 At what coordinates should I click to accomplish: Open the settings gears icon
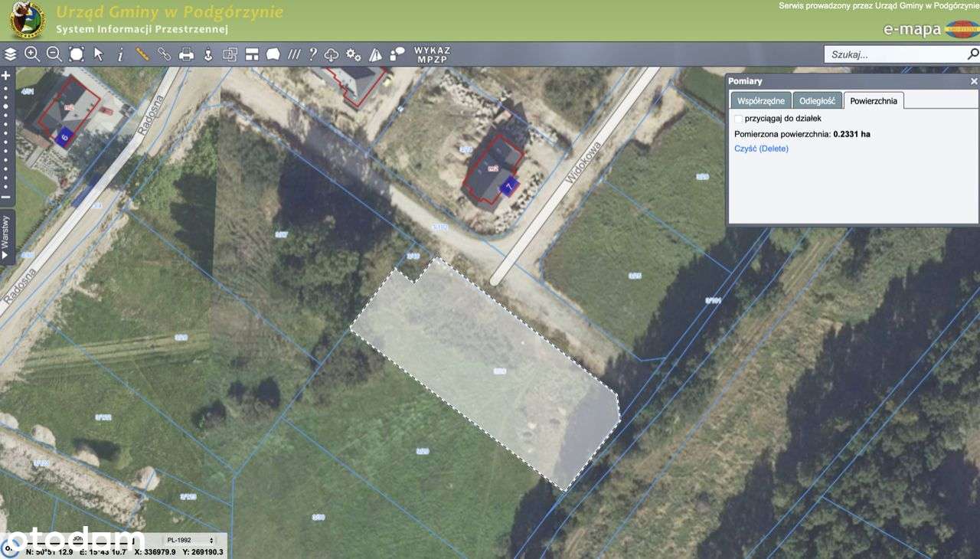point(353,54)
